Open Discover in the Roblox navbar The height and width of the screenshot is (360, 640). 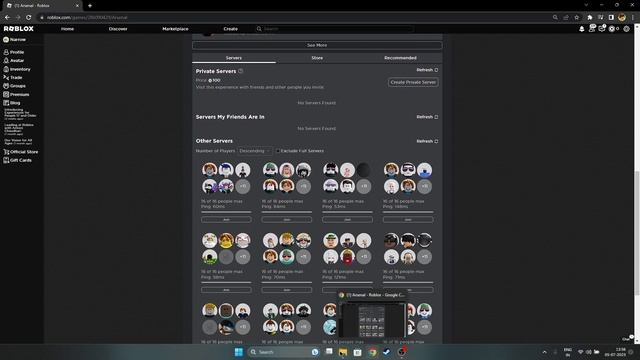point(118,29)
